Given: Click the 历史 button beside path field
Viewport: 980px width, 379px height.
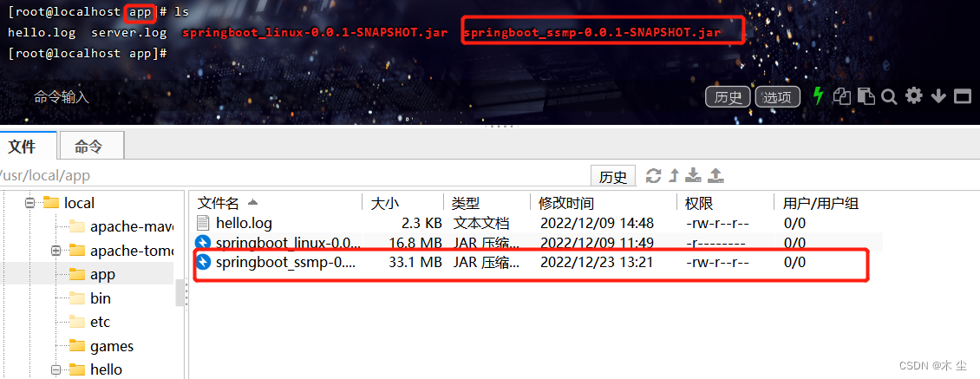Looking at the screenshot, I should tap(613, 177).
